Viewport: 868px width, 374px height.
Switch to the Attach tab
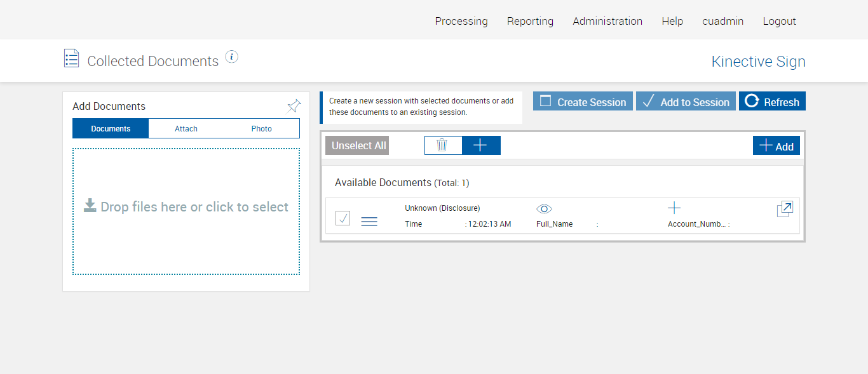click(186, 129)
